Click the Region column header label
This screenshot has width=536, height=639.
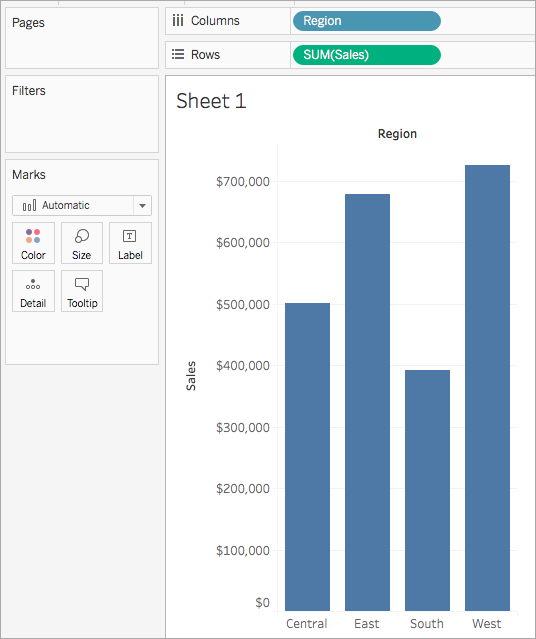coord(397,134)
